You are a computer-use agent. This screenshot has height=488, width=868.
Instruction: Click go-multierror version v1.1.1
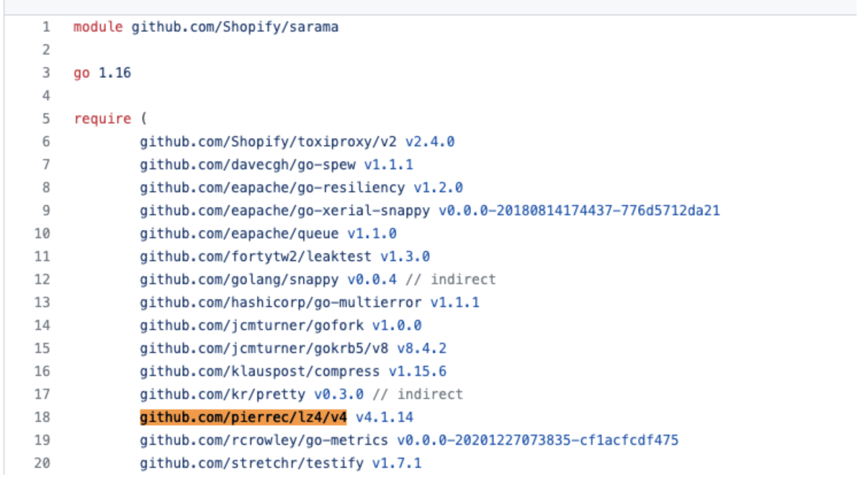click(x=455, y=303)
